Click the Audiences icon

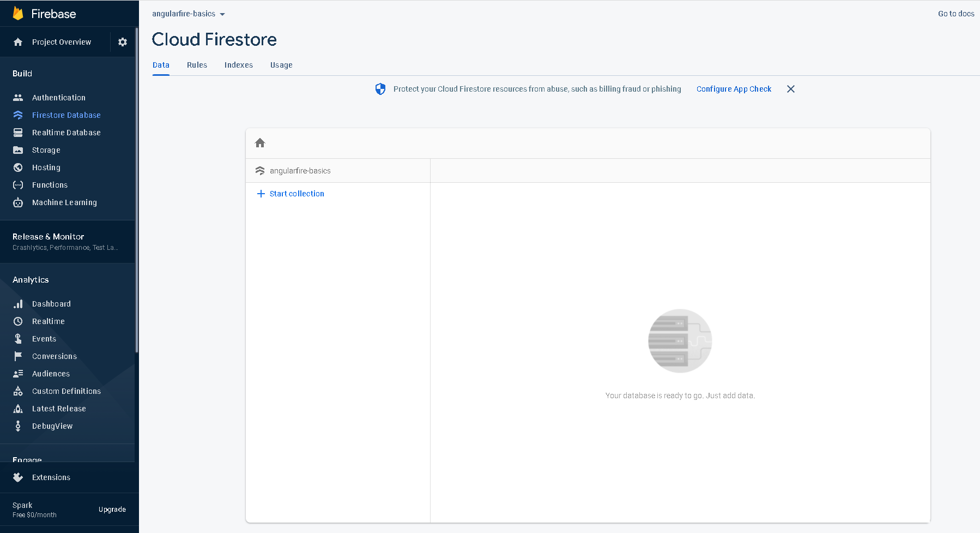(18, 374)
